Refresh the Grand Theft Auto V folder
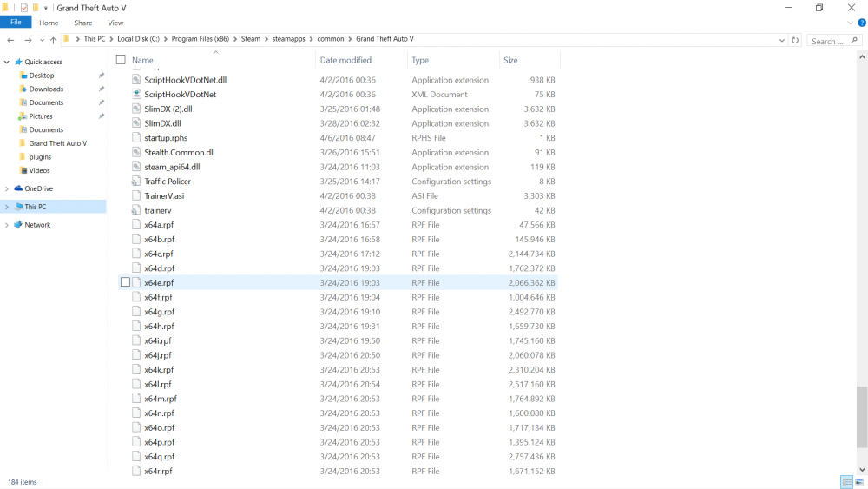 pyautogui.click(x=795, y=40)
